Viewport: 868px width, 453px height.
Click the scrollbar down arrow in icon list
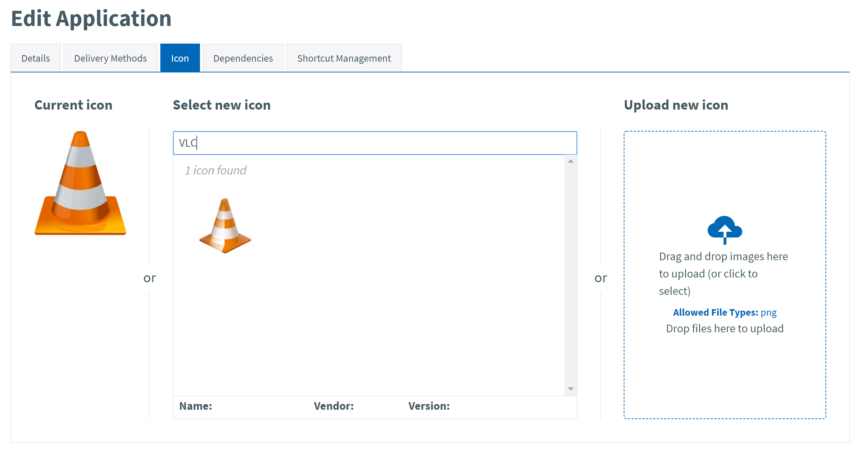click(570, 389)
